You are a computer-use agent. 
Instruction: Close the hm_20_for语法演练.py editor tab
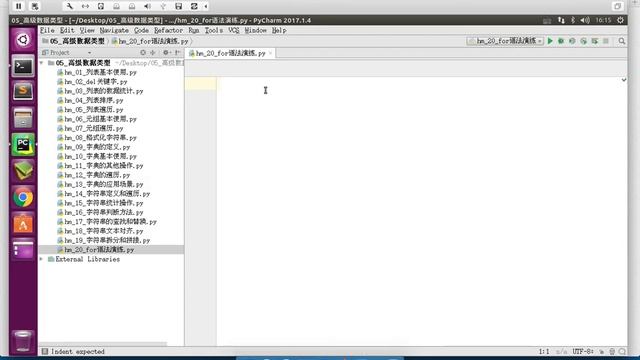pyautogui.click(x=270, y=53)
